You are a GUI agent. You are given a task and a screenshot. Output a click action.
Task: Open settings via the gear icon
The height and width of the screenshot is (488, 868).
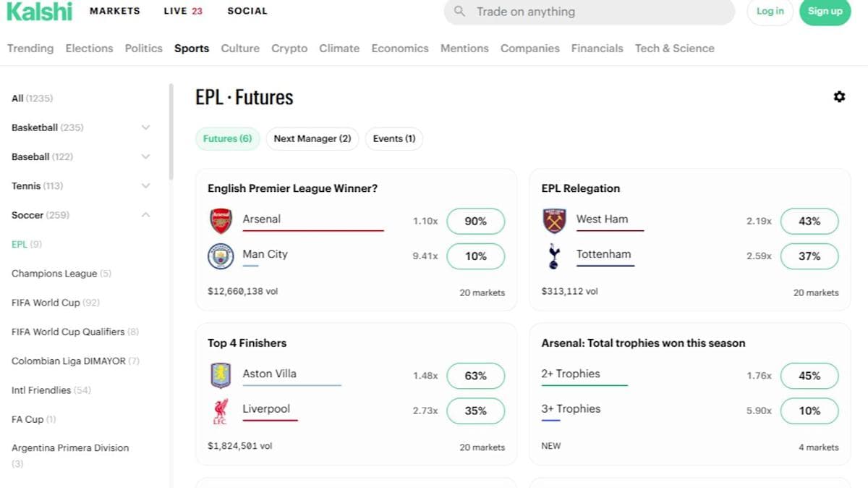coord(839,97)
